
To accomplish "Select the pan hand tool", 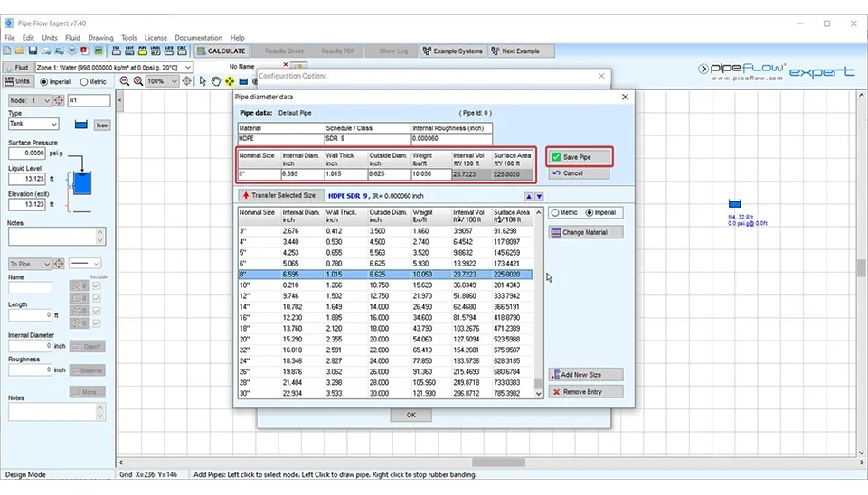I will point(216,81).
